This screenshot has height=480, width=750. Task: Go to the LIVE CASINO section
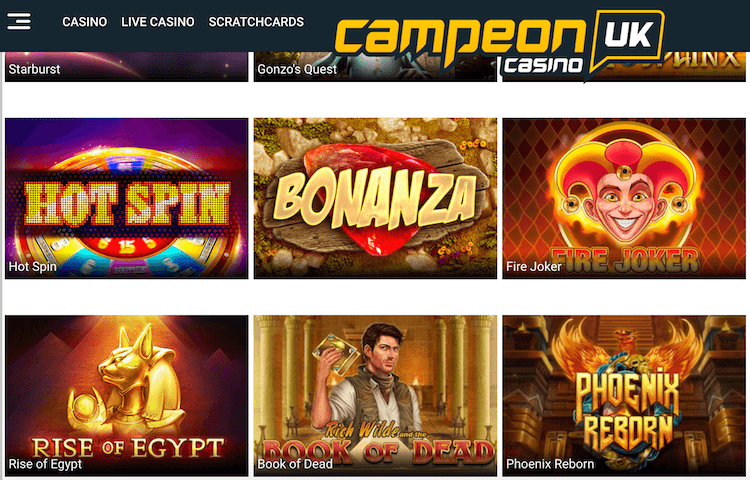coord(158,22)
